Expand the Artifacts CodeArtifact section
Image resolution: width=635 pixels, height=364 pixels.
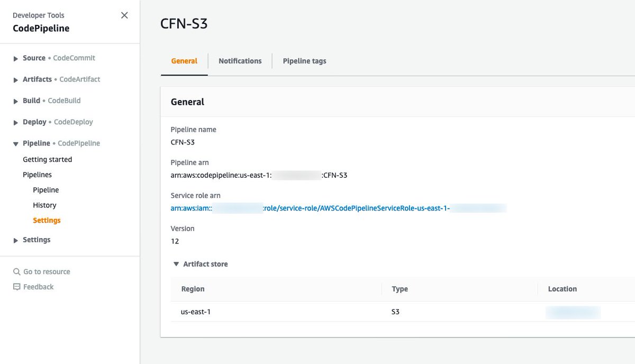(16, 79)
